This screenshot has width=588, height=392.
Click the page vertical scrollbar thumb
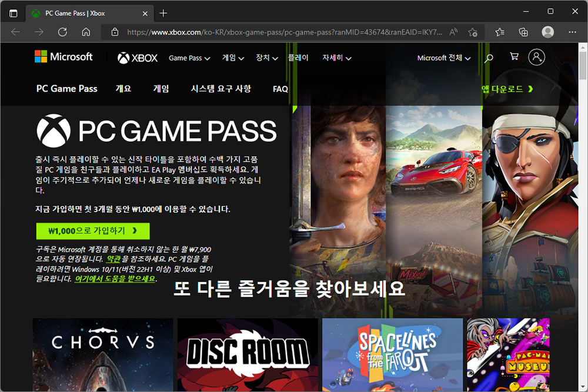(x=582, y=65)
